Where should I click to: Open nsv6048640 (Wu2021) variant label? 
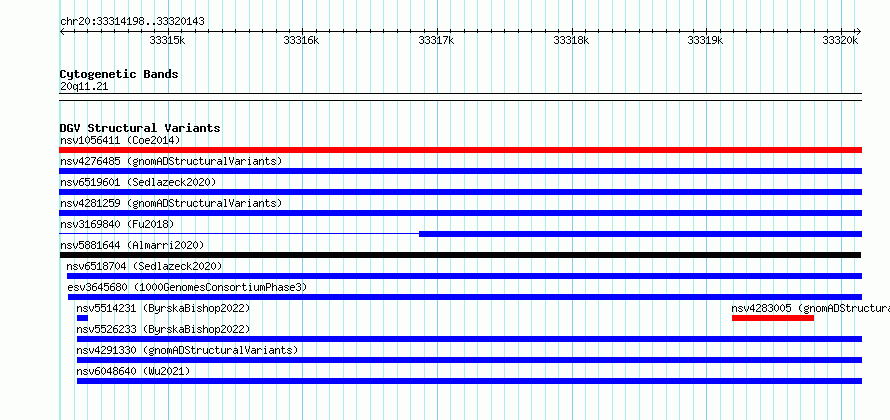tap(133, 371)
